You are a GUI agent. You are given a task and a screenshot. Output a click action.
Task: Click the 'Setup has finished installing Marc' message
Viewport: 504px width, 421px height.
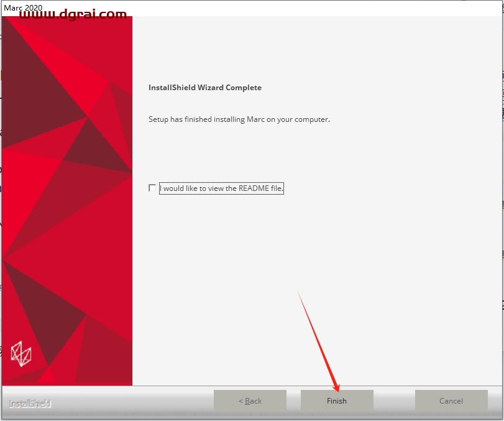(239, 119)
